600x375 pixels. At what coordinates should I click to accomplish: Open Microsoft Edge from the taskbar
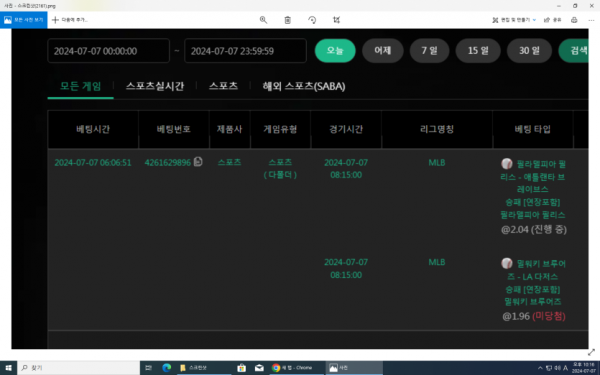click(x=166, y=368)
